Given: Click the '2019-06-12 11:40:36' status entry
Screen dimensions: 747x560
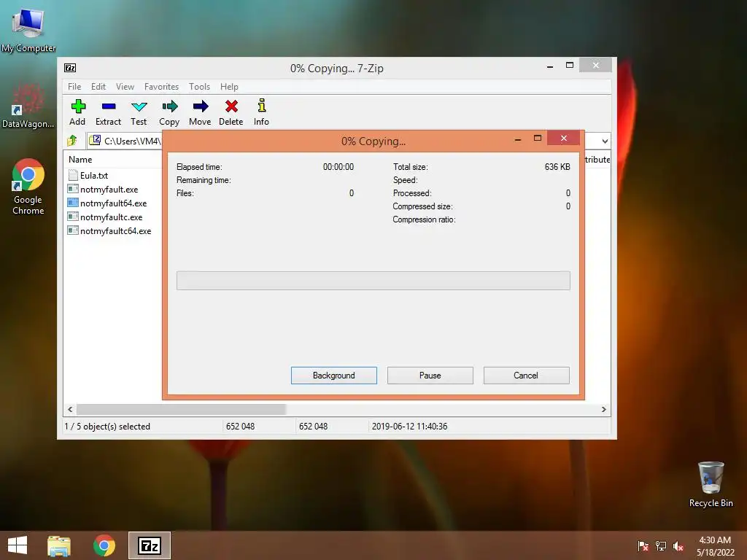Looking at the screenshot, I should click(x=410, y=426).
